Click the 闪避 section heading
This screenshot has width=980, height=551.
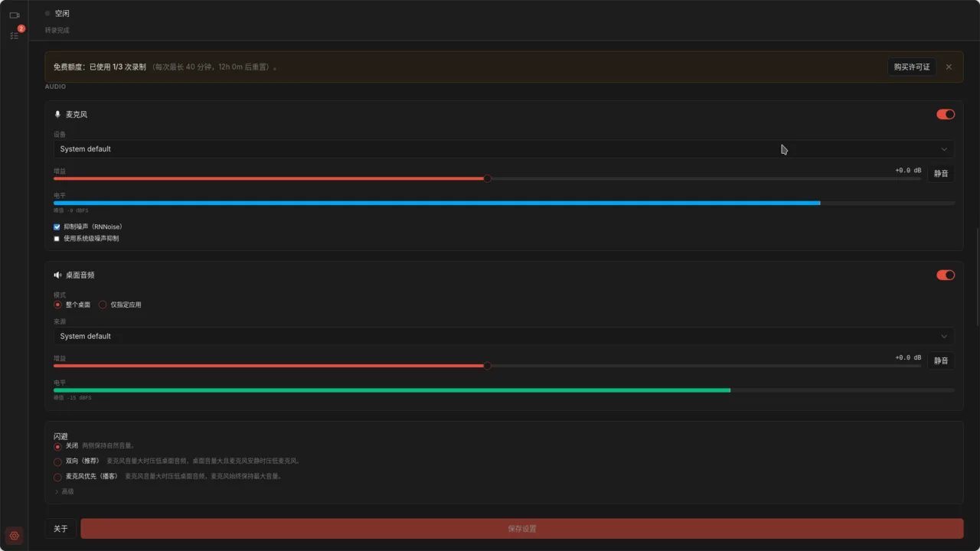(x=60, y=436)
